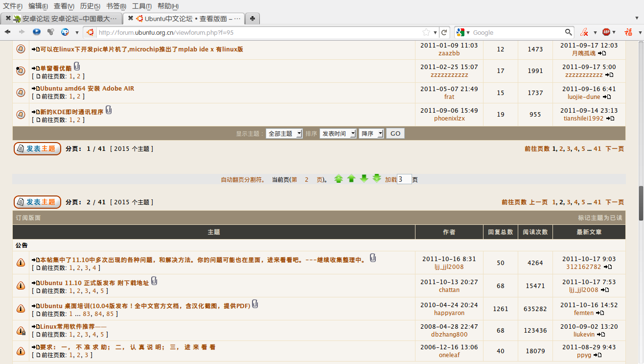
Task: Click the 自动翻页分割符 link
Action: [x=243, y=180]
